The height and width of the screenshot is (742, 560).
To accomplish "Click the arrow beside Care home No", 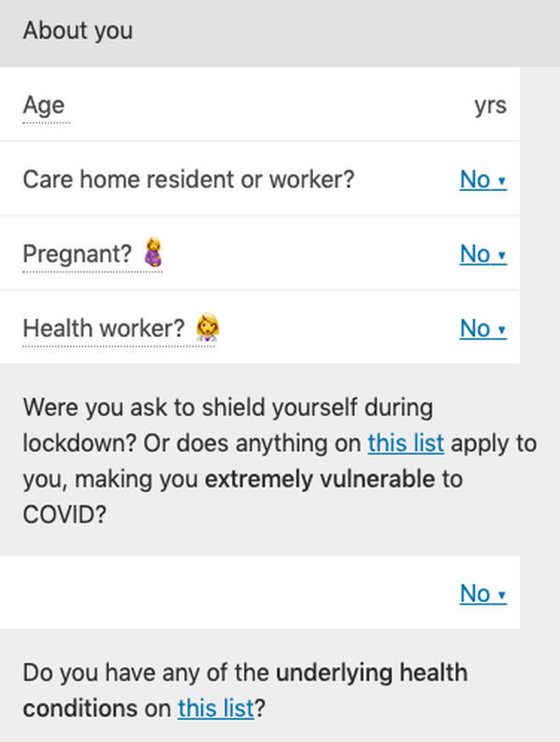I will coord(501,181).
